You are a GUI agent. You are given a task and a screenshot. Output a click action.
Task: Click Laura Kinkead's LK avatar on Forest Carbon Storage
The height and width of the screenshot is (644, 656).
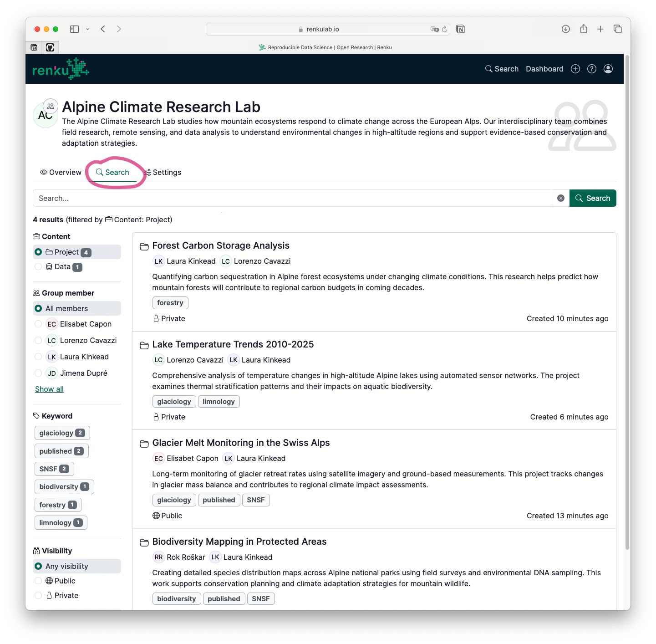coord(158,261)
